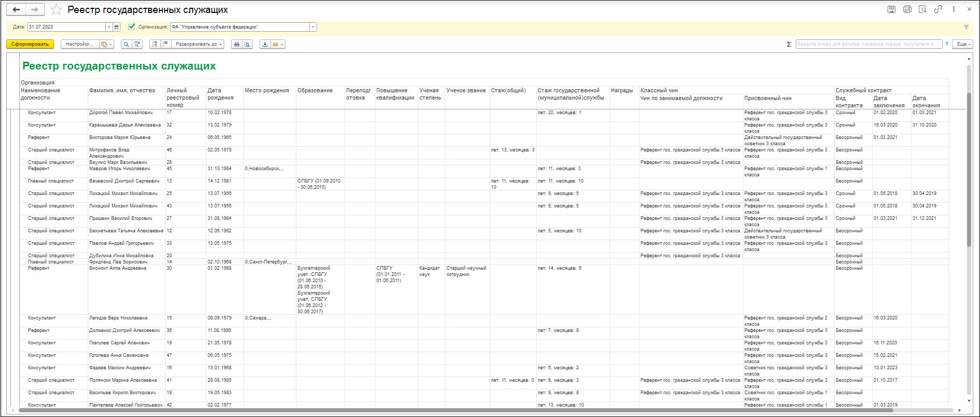
Task: Click the magnifier search icon in toolbar
Action: (126, 45)
